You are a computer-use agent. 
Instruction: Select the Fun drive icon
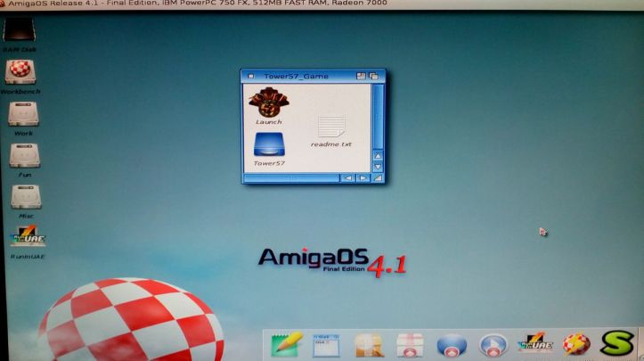22,156
